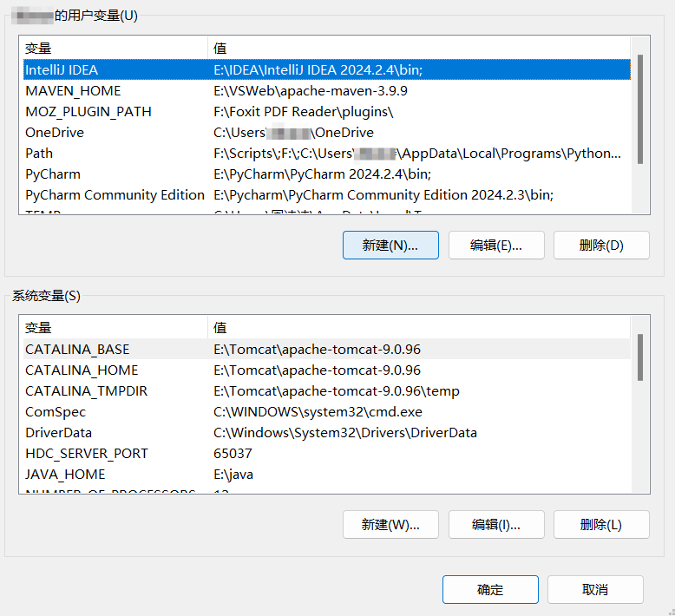675x616 pixels.
Task: Click 新建(W)... button for system variables
Action: 390,524
